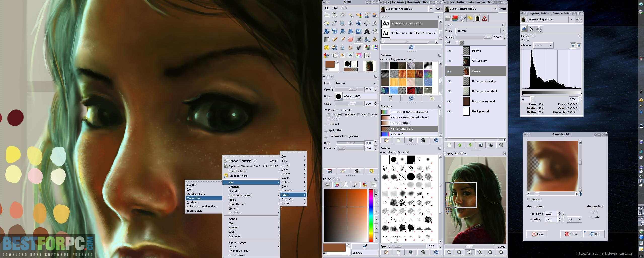Swap foreground and background colours in the toolbox
644x258 pixels.
337,62
